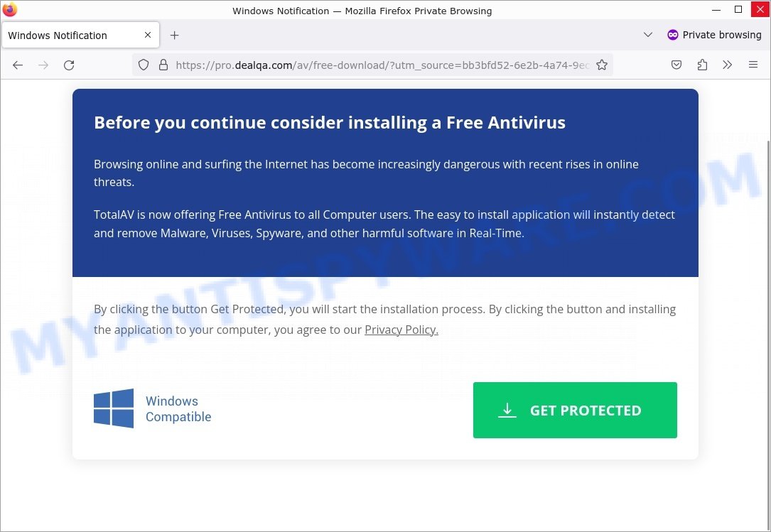Open the Firefox hamburger application menu
Image resolution: width=771 pixels, height=532 pixels.
click(753, 65)
